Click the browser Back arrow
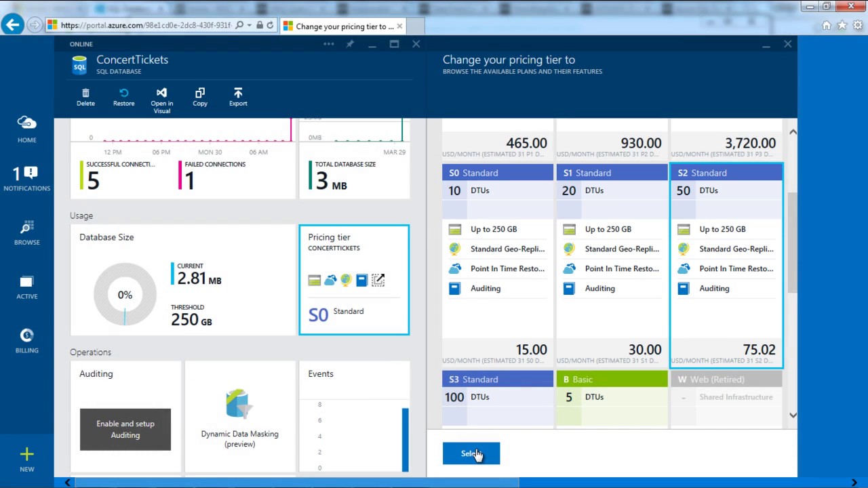The height and width of the screenshot is (488, 868). click(x=12, y=25)
